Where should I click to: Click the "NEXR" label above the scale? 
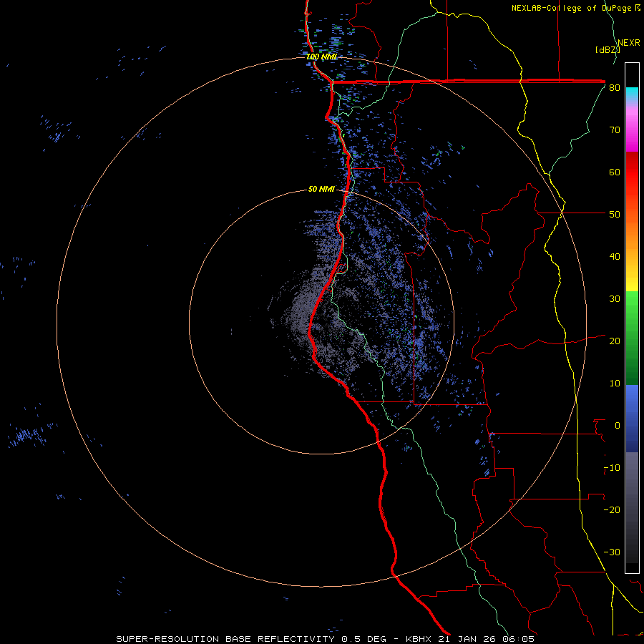point(629,43)
